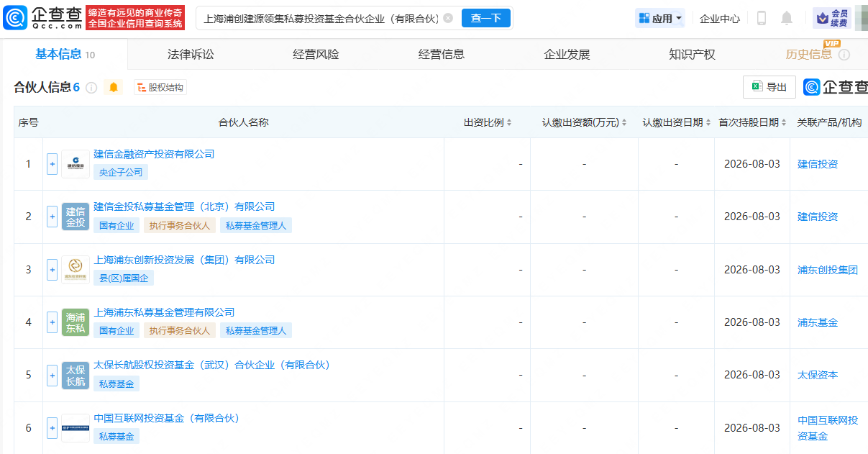Click 私募基金管理人 tag under 上海浦东私募基金管理

point(256,330)
